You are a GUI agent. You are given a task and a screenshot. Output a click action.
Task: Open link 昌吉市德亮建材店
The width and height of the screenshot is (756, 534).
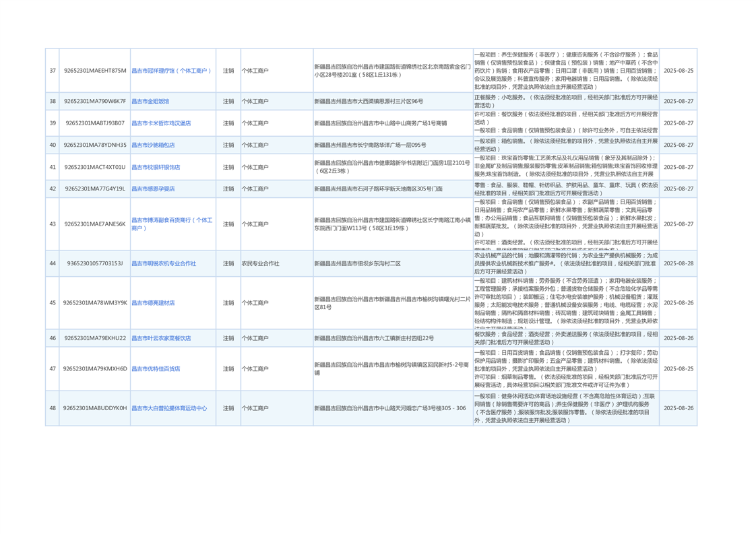(154, 303)
